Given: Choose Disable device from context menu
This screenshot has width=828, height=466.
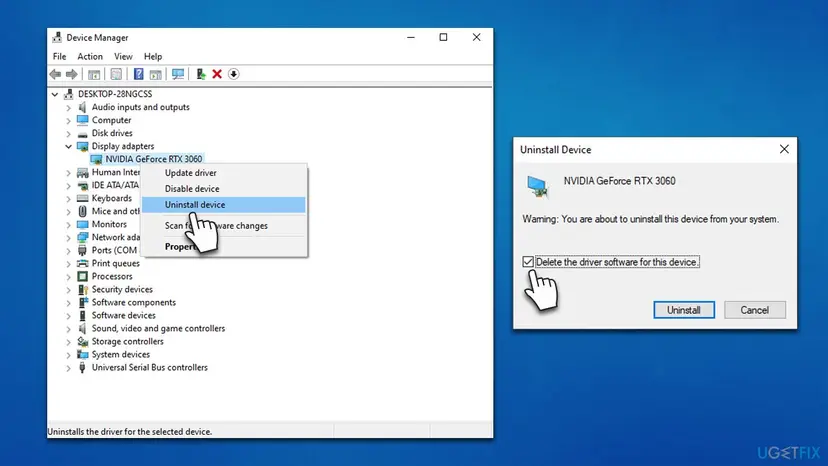Looking at the screenshot, I should click(x=224, y=189).
